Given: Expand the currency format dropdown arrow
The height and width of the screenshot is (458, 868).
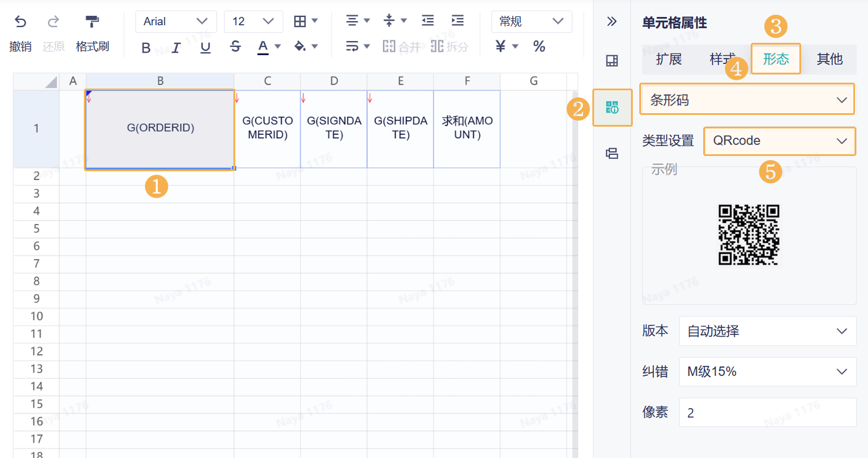Looking at the screenshot, I should coord(516,46).
